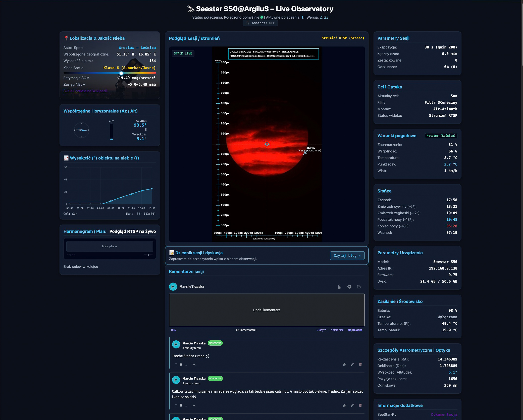Viewport: 523px width, 420px height.
Task: Upvote the 'Trochę Słońca z rana' comment
Action: 176,365
